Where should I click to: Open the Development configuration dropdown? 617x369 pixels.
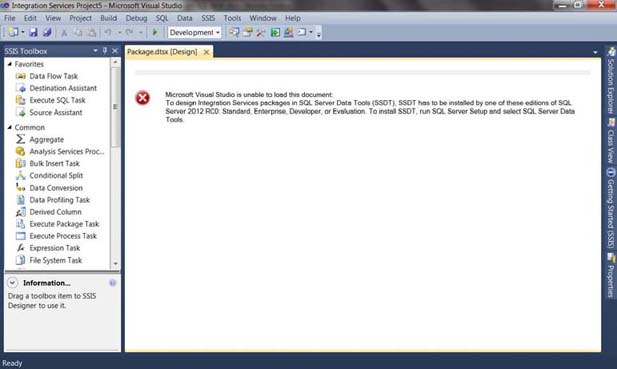pyautogui.click(x=194, y=32)
